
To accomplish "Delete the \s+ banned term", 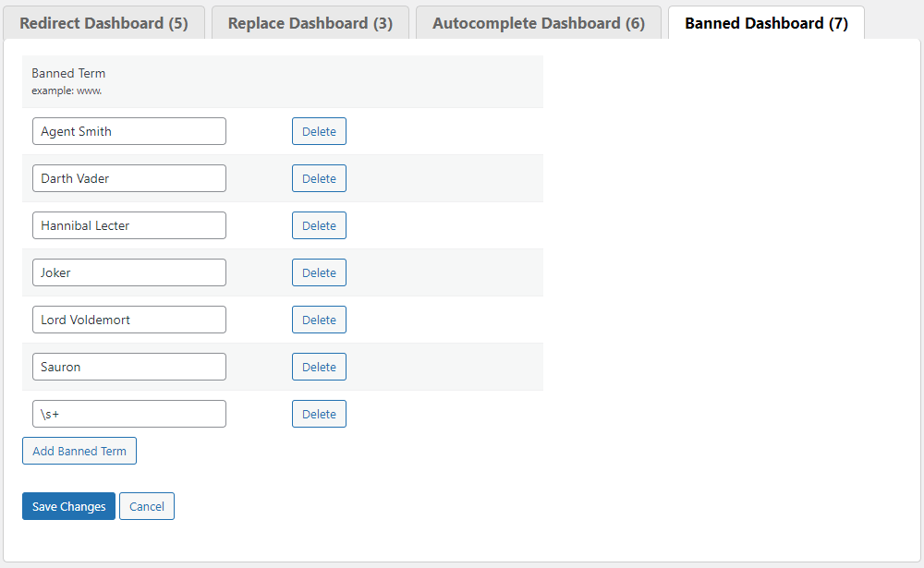I will tap(319, 414).
